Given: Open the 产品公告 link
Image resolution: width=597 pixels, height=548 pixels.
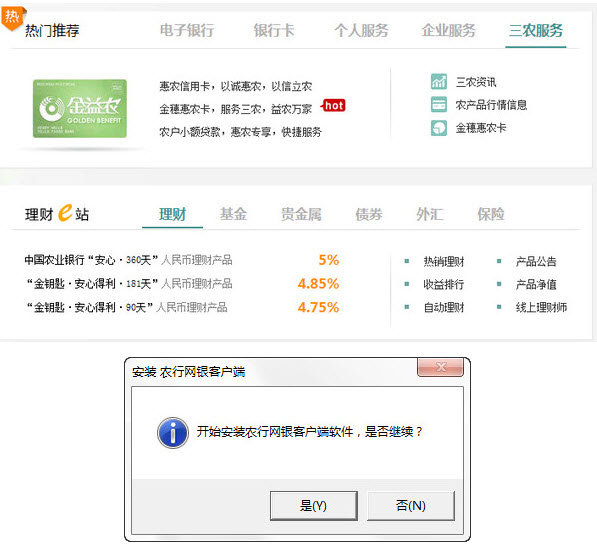Looking at the screenshot, I should [x=536, y=262].
